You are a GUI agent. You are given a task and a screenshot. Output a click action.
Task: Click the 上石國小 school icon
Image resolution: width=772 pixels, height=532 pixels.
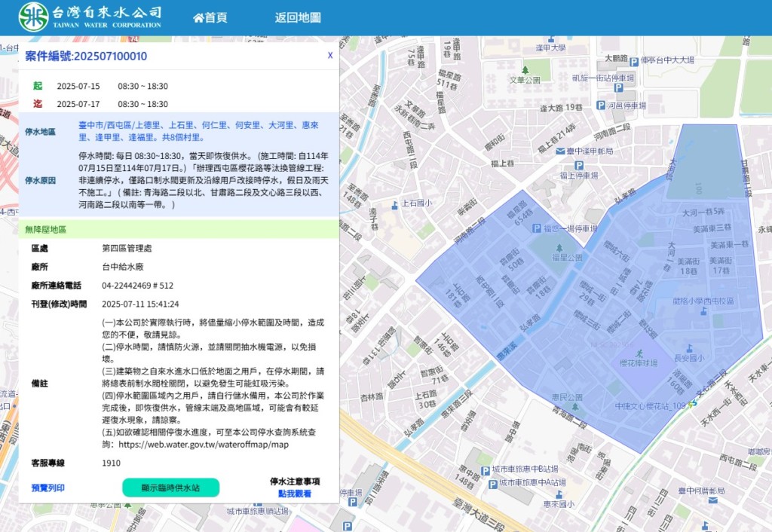click(x=394, y=204)
